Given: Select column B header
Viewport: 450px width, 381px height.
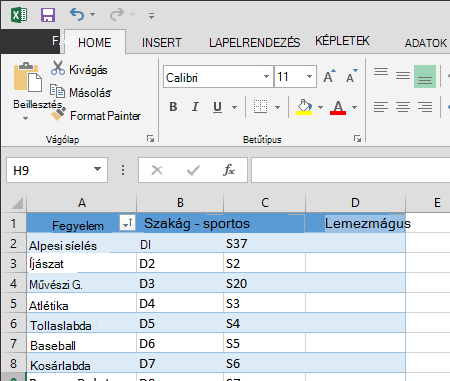Looking at the screenshot, I should pos(180,203).
